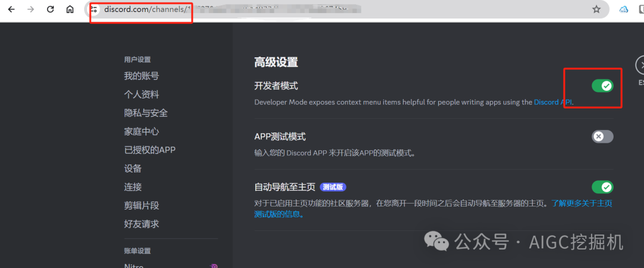Screen dimensions: 644x268
Task: Go back using the browser back arrow
Action: point(11,10)
